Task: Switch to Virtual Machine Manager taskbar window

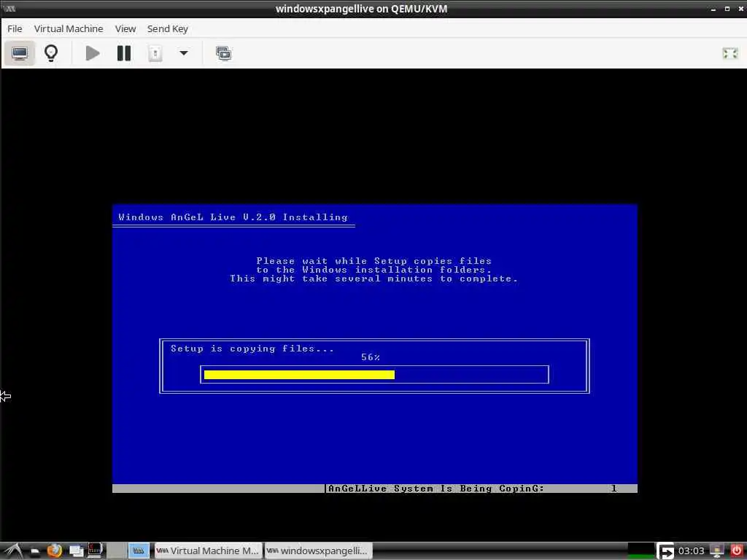Action: click(x=208, y=551)
